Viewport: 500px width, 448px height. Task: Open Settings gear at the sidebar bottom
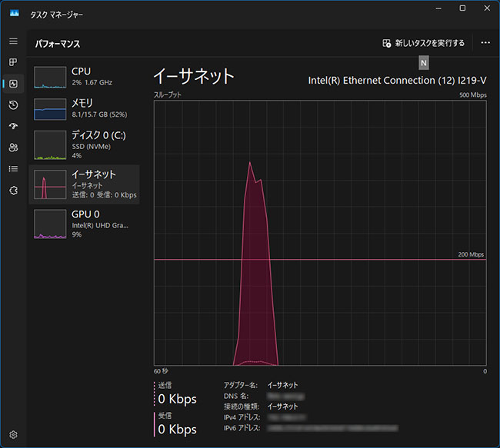[13, 434]
